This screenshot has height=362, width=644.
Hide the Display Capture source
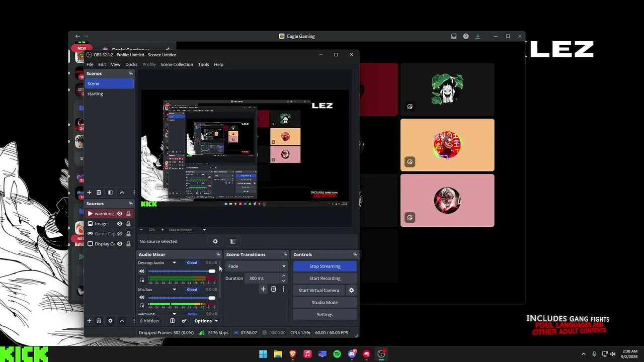click(120, 244)
